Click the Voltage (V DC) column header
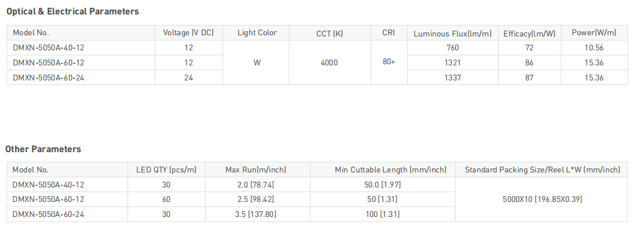This screenshot has height=228, width=644. pos(189,33)
